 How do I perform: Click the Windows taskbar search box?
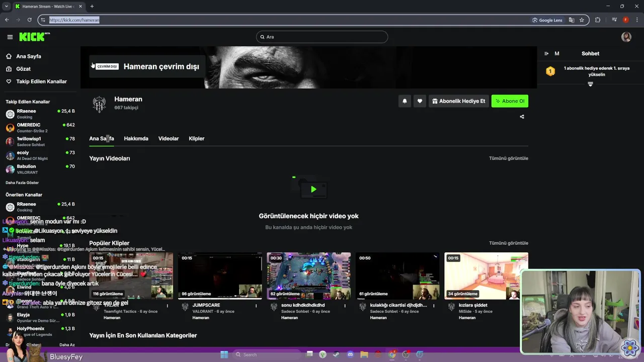[267, 354]
